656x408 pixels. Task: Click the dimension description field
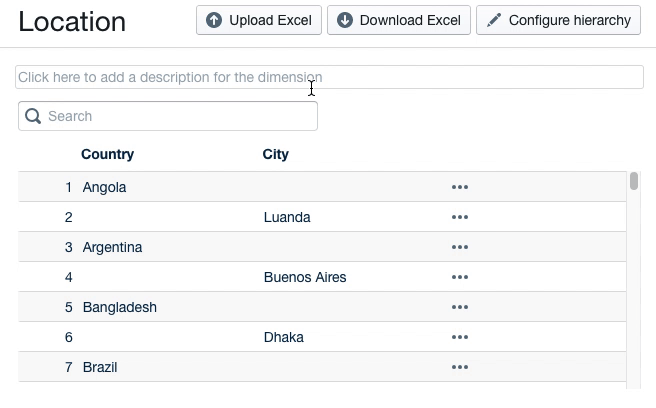coord(329,77)
